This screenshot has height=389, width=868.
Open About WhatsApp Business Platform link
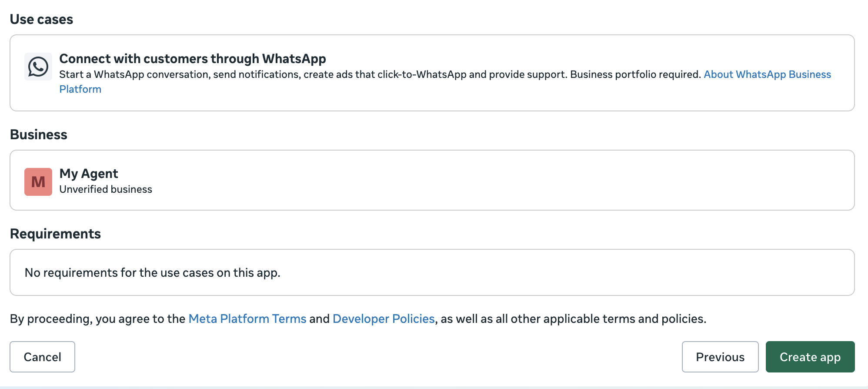click(x=767, y=74)
